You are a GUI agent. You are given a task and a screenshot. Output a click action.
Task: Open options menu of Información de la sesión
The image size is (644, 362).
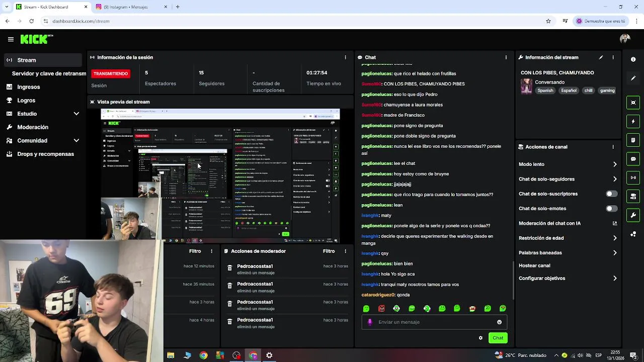pyautogui.click(x=345, y=57)
